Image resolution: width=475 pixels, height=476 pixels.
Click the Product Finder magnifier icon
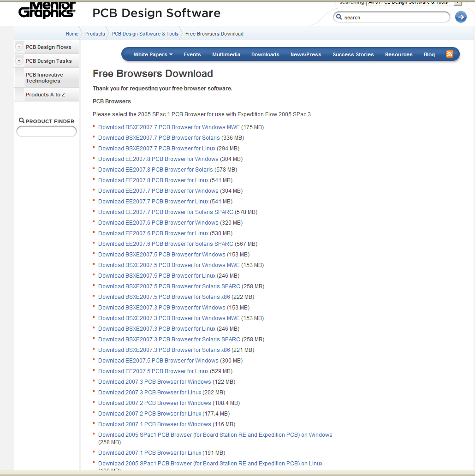point(22,120)
